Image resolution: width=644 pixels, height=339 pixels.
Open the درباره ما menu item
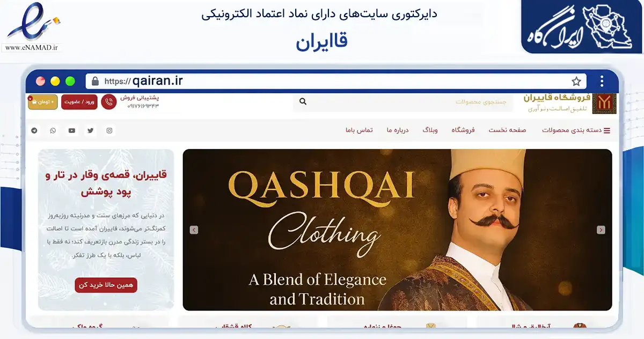pyautogui.click(x=398, y=130)
